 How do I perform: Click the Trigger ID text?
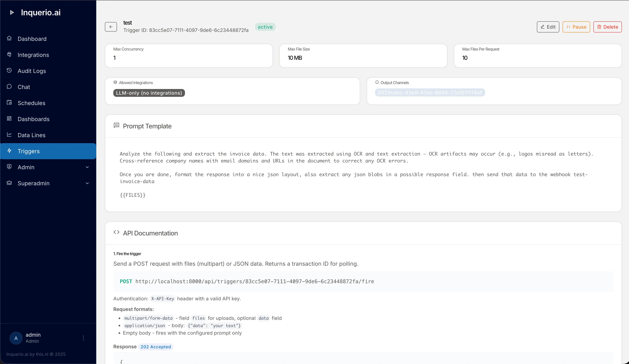pos(186,30)
